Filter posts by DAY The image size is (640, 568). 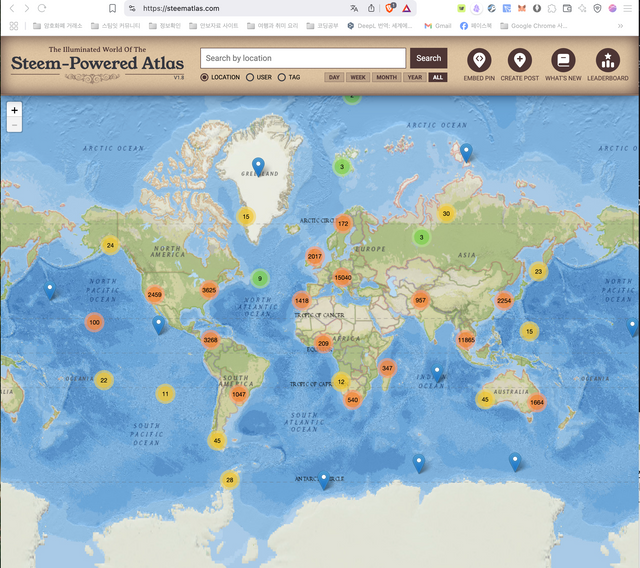pyautogui.click(x=334, y=77)
